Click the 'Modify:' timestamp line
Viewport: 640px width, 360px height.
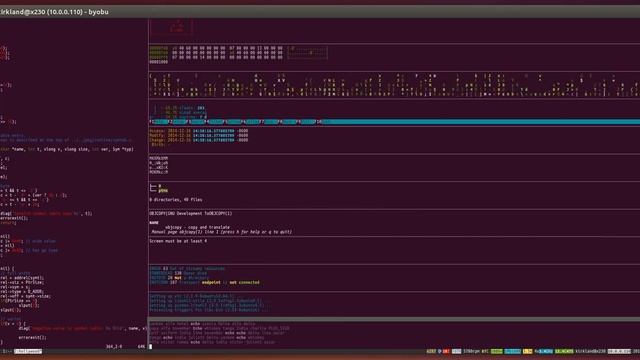coord(199,136)
